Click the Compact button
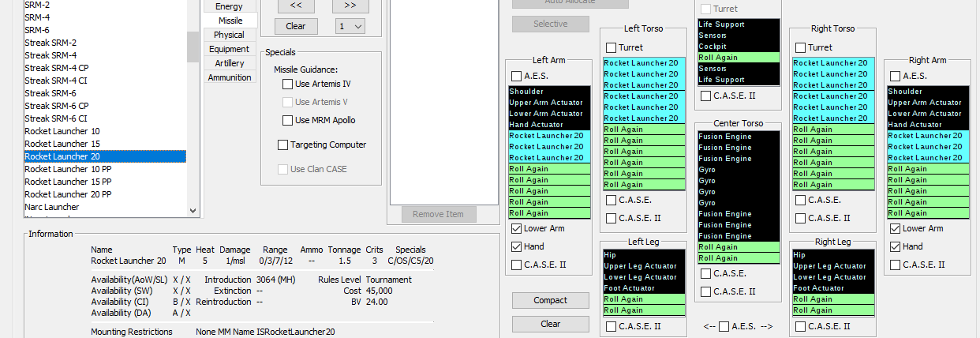 coord(551,300)
